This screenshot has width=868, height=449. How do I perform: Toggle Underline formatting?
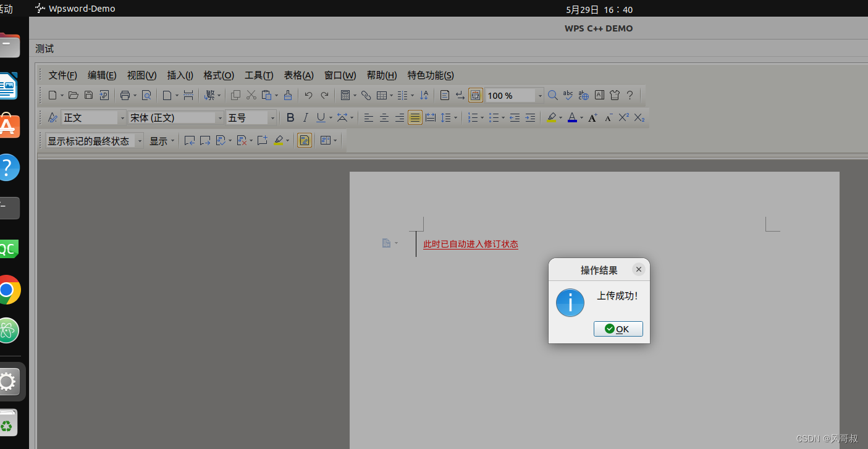(321, 117)
